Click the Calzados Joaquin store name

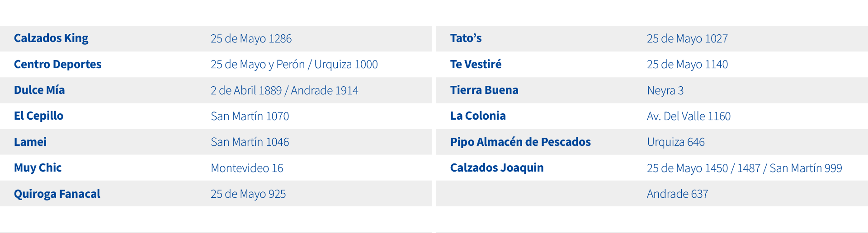coord(497,168)
